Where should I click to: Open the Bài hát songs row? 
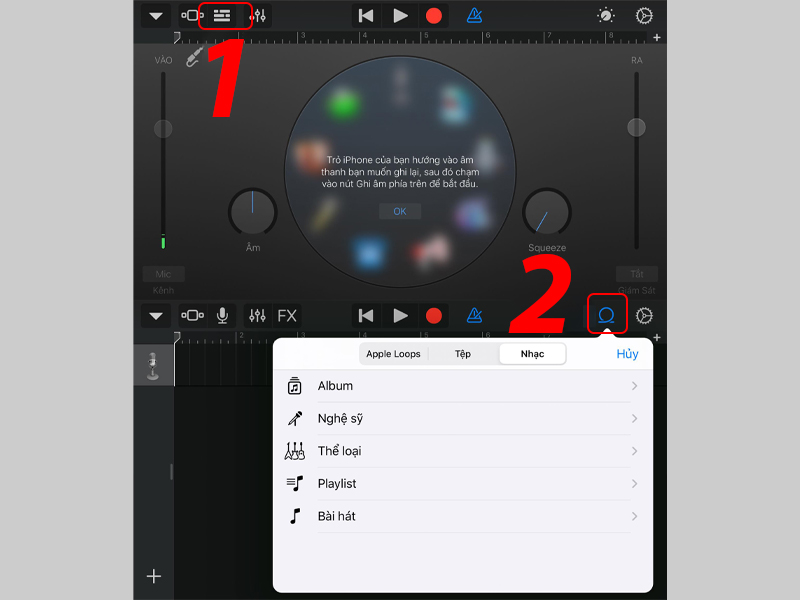tap(463, 516)
